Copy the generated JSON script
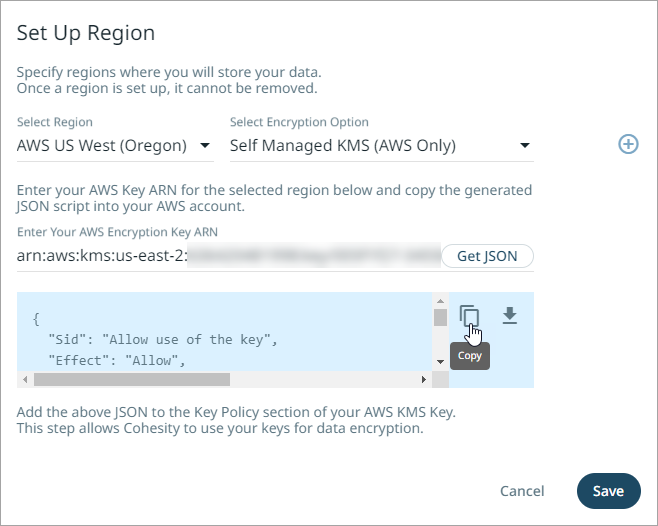 (469, 318)
